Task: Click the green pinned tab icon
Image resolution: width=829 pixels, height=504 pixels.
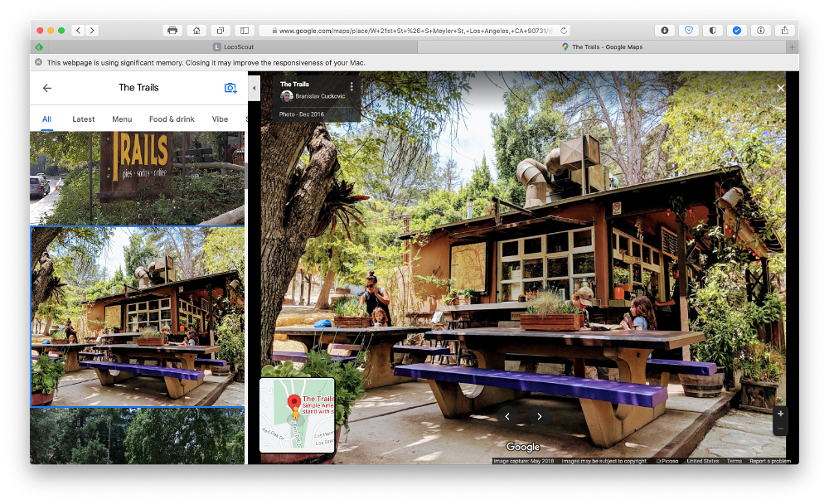Action: pyautogui.click(x=39, y=47)
